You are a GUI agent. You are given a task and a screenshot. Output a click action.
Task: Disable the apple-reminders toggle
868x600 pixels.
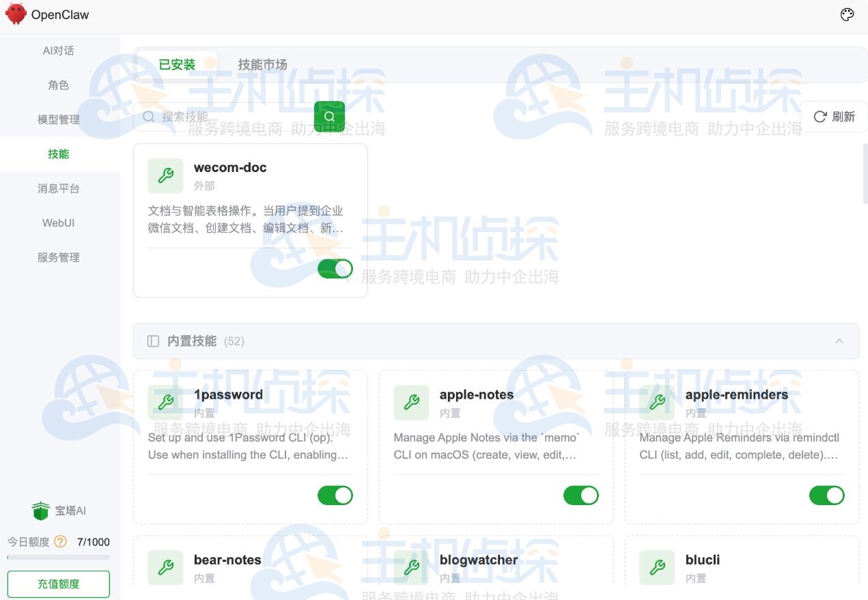pyautogui.click(x=826, y=495)
